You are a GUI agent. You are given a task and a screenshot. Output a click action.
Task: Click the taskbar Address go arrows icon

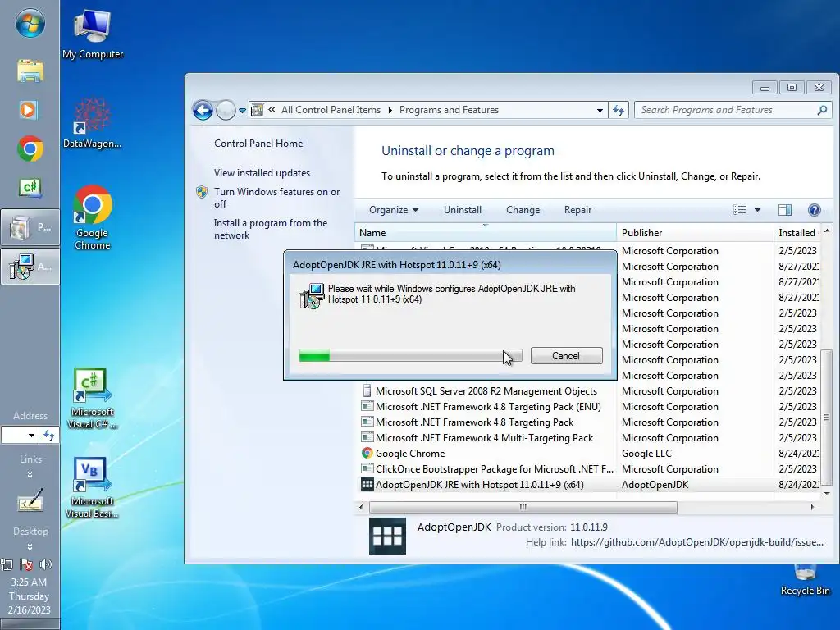49,435
